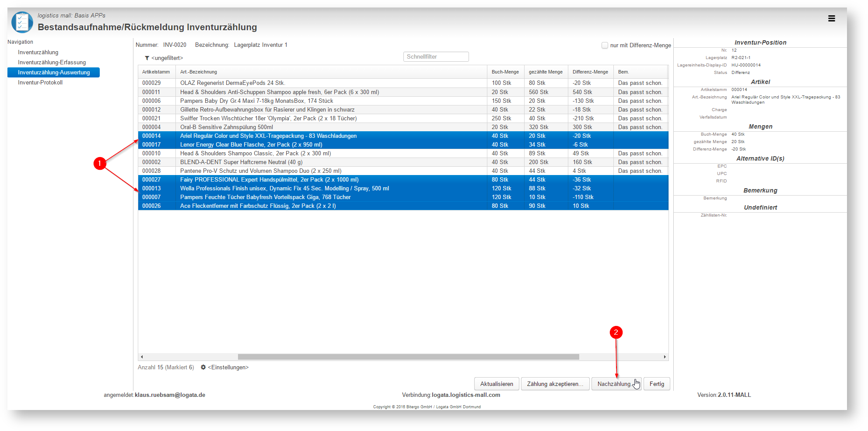868x431 pixels.
Task: Click logged-in user klaus.ruebsam@logata.de
Action: click(x=170, y=395)
